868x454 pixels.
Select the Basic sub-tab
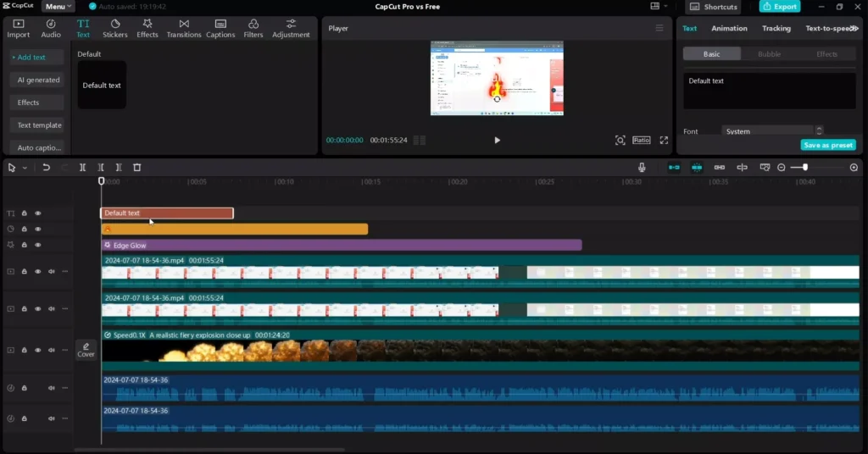(x=712, y=53)
